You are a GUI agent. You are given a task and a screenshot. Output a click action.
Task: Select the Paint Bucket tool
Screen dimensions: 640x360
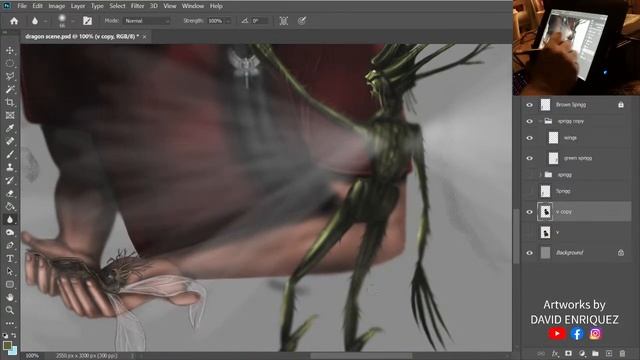coord(10,207)
